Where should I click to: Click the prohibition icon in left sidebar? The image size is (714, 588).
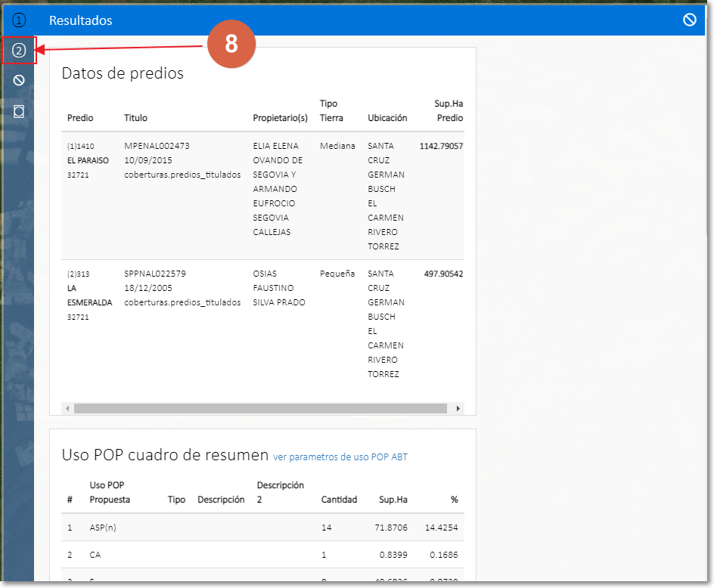coord(19,80)
